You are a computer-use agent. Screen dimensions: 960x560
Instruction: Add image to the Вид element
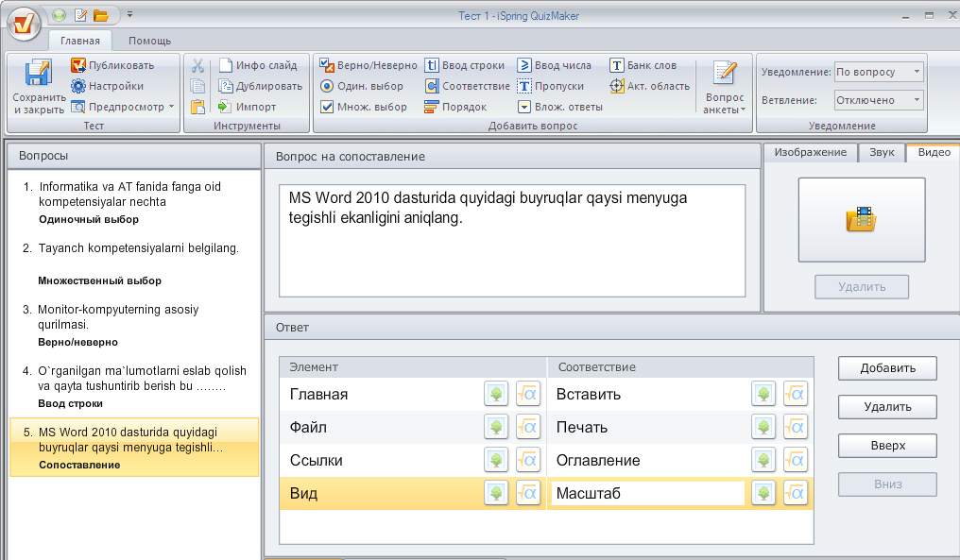496,493
